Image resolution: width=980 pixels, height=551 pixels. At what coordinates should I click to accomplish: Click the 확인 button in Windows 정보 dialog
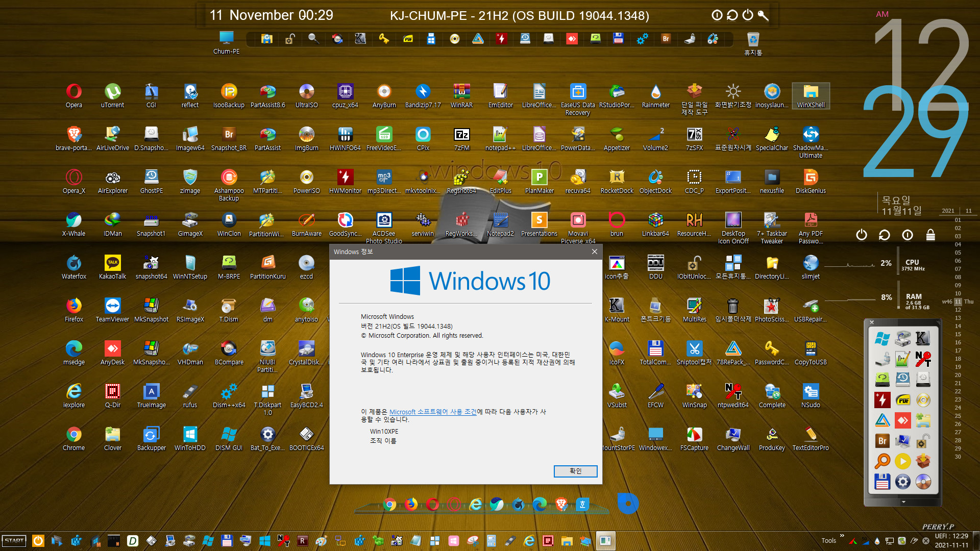(x=576, y=471)
